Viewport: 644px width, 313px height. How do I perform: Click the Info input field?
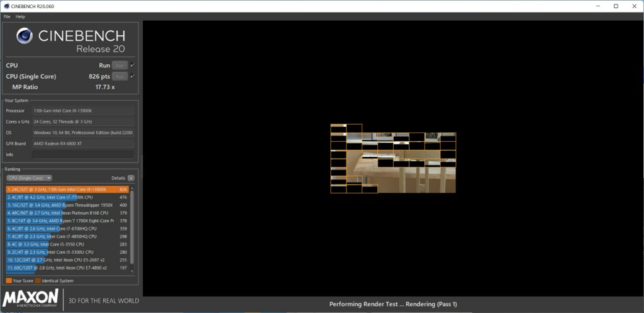tap(83, 155)
